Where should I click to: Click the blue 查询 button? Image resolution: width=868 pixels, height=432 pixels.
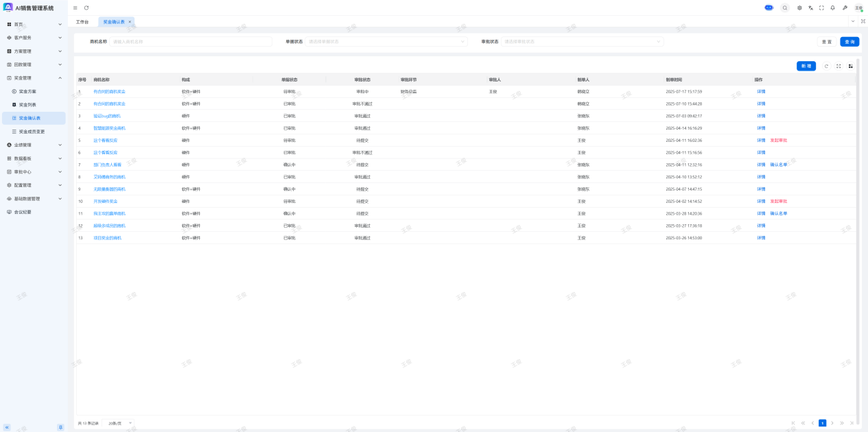point(849,41)
